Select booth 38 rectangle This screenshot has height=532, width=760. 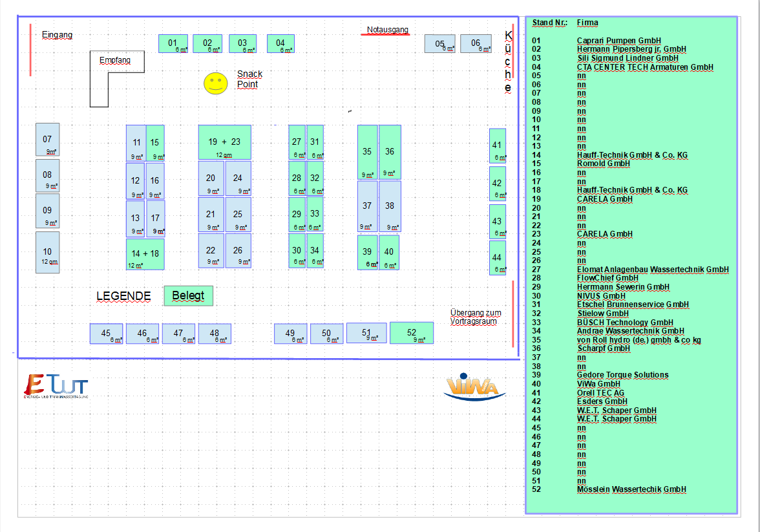[x=390, y=206]
